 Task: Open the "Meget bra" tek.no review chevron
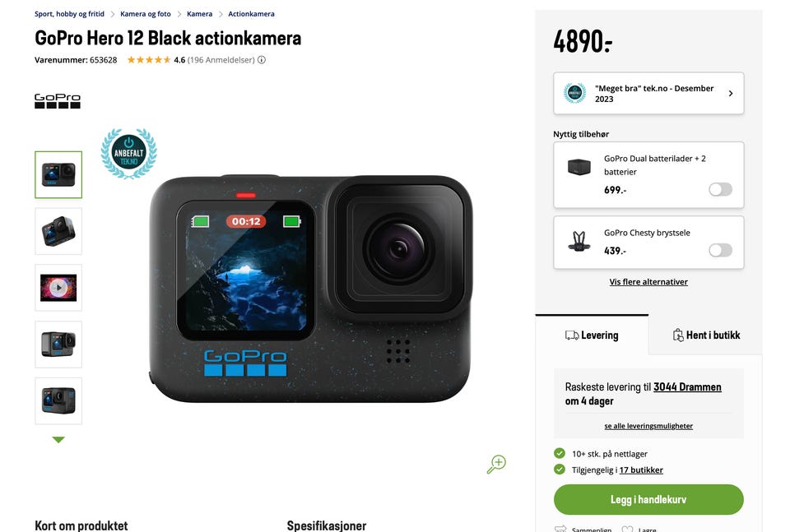pos(731,94)
